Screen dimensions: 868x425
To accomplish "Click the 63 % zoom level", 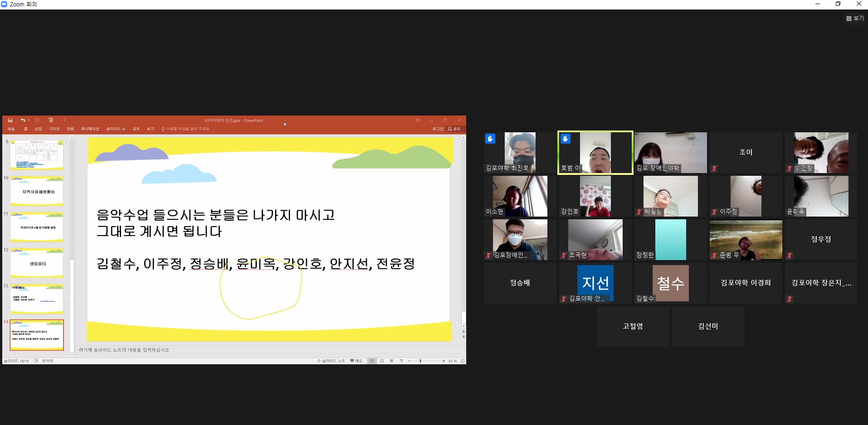I will tap(453, 361).
